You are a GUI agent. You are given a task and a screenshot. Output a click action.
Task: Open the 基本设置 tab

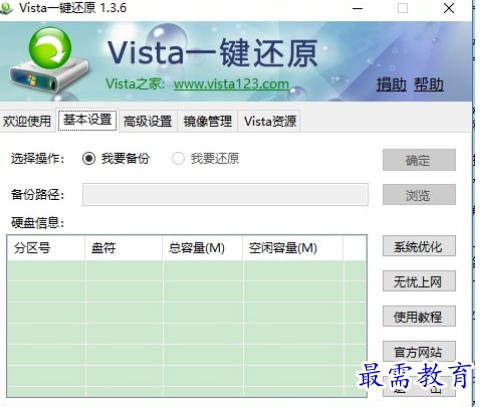click(x=87, y=120)
